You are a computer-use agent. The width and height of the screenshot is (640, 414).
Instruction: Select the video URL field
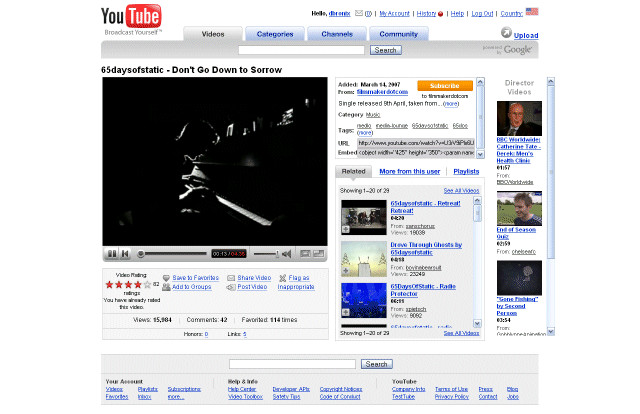click(x=416, y=143)
